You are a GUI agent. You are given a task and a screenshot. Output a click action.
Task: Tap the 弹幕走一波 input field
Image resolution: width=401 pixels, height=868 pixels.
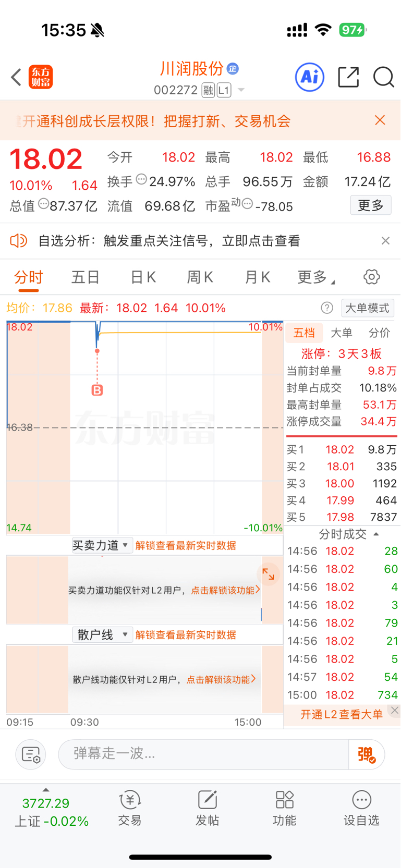click(203, 754)
